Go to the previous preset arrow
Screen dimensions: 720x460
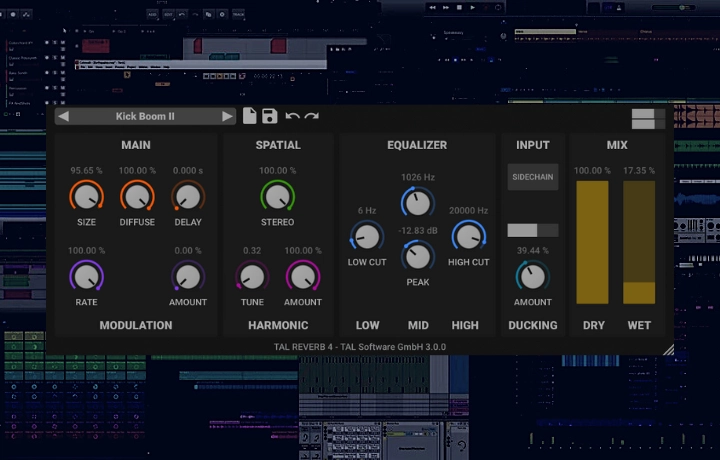(x=64, y=117)
